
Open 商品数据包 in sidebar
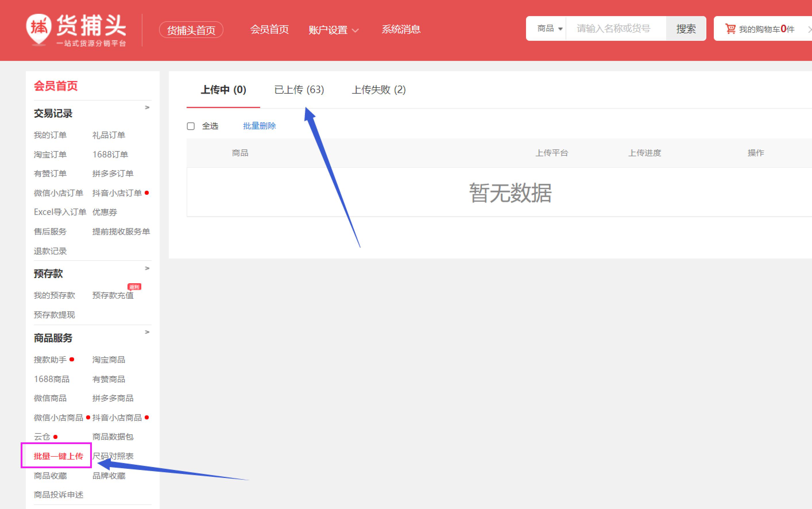click(113, 437)
